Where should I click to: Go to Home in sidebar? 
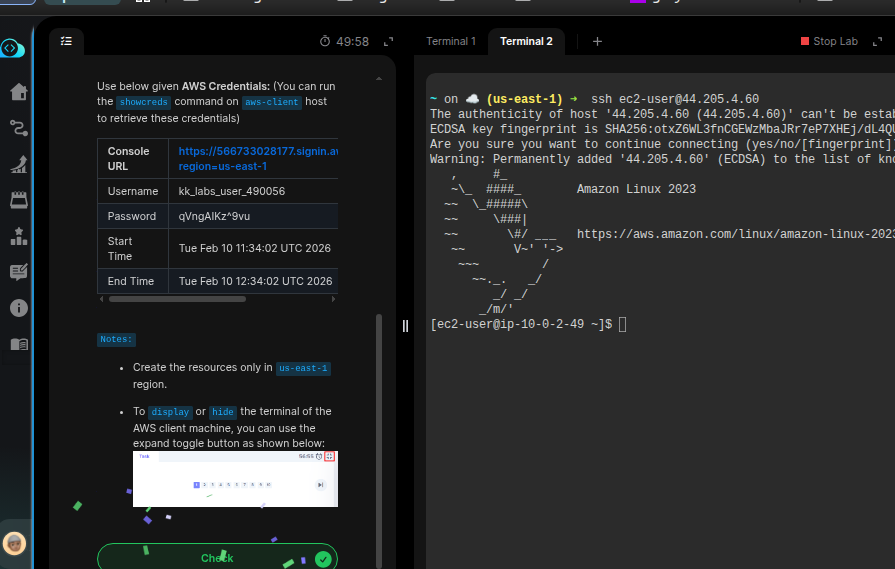tap(19, 92)
